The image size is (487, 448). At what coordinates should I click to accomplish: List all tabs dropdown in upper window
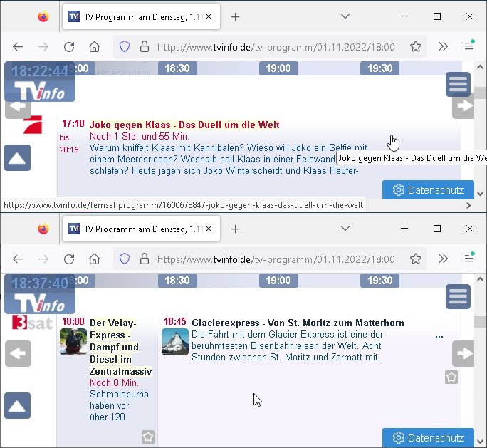(x=345, y=16)
